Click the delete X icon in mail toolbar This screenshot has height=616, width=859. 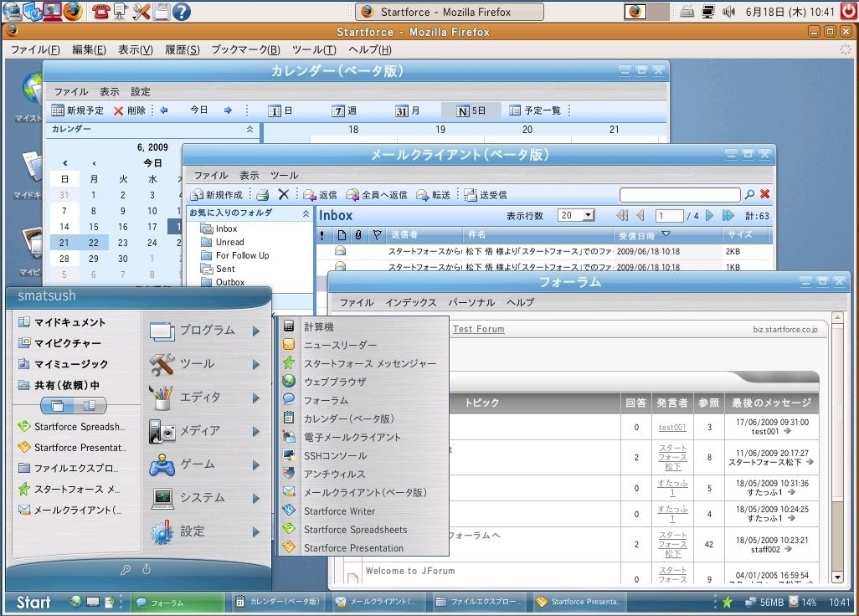click(x=283, y=194)
